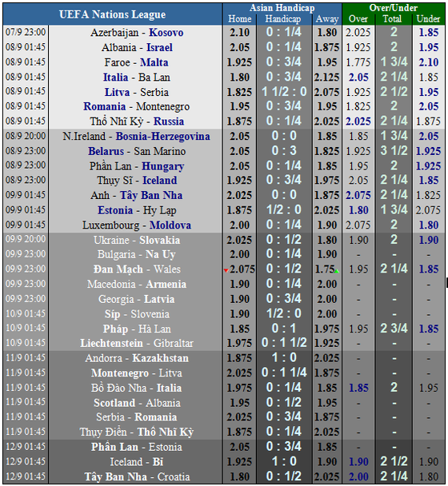448x486 pixels.
Task: Select the 09/9 23:00 Đan Mạch time cell
Action: point(26,269)
